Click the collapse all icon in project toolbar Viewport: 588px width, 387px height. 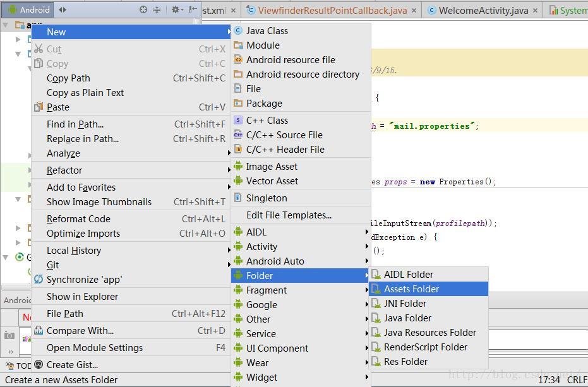157,9
